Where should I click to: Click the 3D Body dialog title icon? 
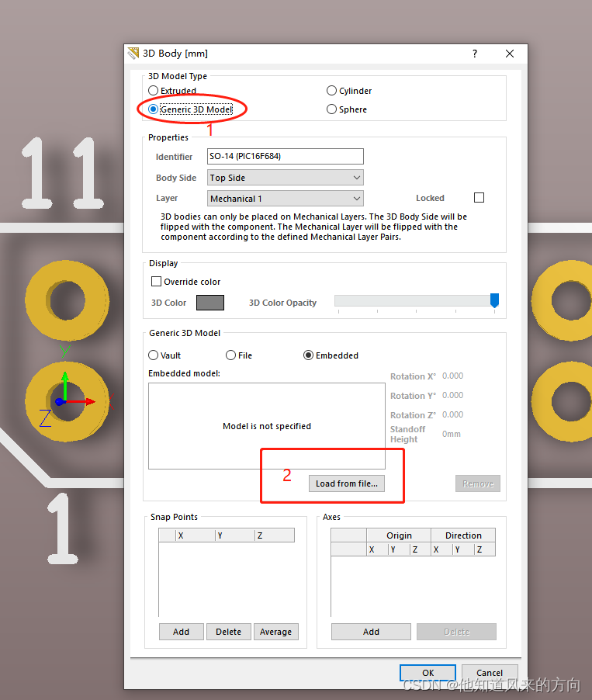pyautogui.click(x=133, y=54)
